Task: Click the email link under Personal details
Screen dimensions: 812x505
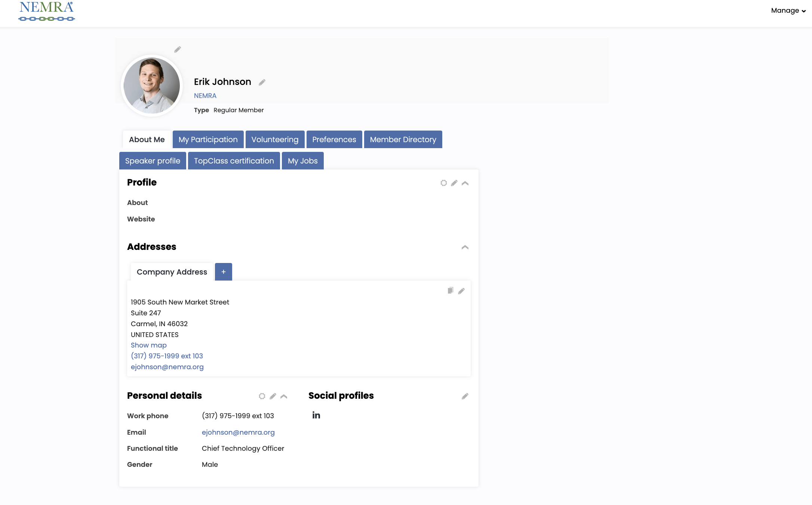Action: coord(238,432)
